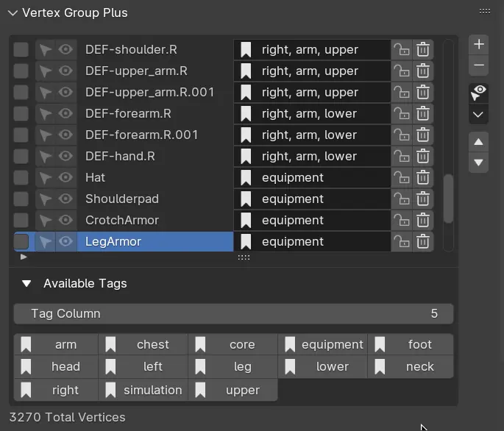Toggle visibility eye for DEF-hand.R
This screenshot has height=431, width=504.
66,157
